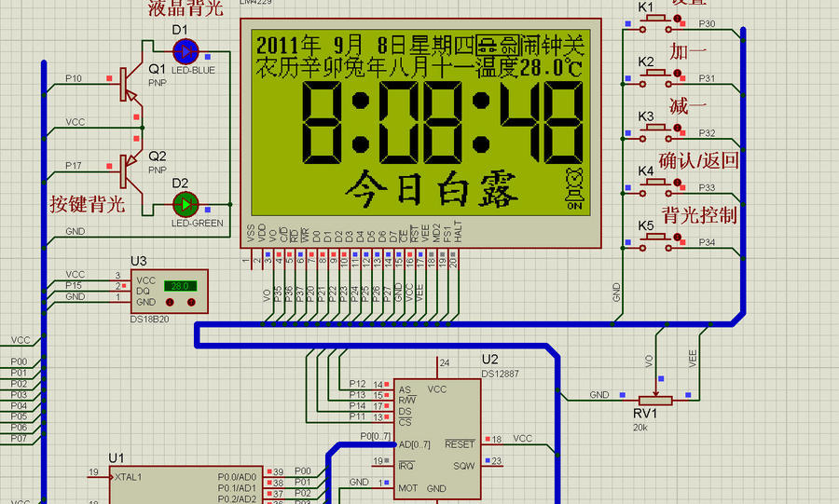Click the 按键背光 red label
839x504 pixels.
[87, 205]
